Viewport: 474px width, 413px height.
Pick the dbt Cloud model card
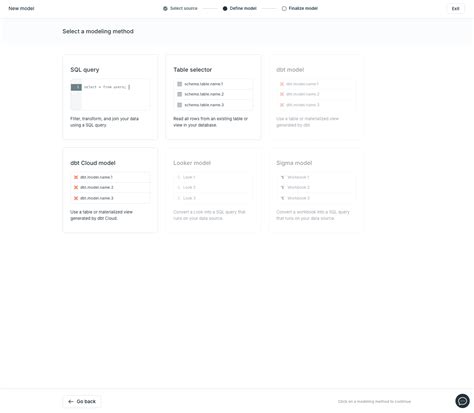[110, 190]
